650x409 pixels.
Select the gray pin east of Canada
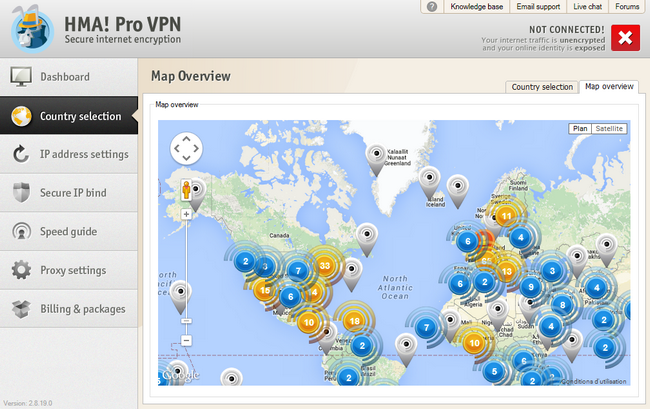(367, 239)
